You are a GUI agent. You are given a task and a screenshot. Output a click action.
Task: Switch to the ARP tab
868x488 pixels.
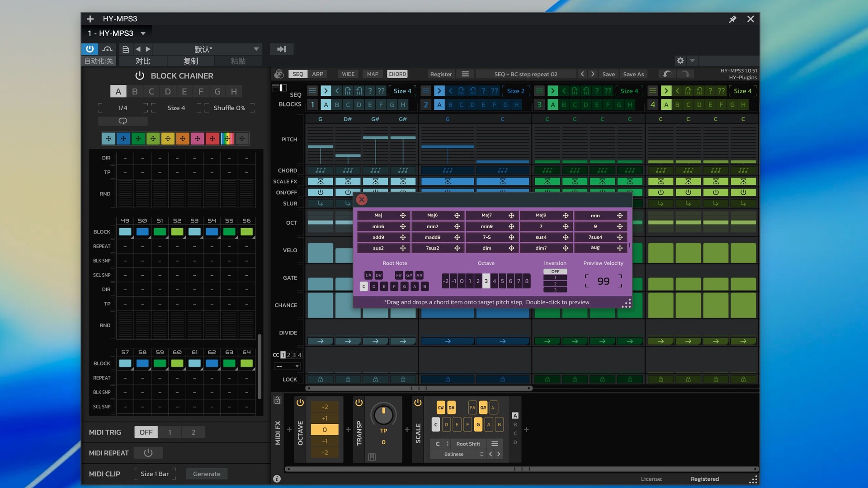pos(317,74)
